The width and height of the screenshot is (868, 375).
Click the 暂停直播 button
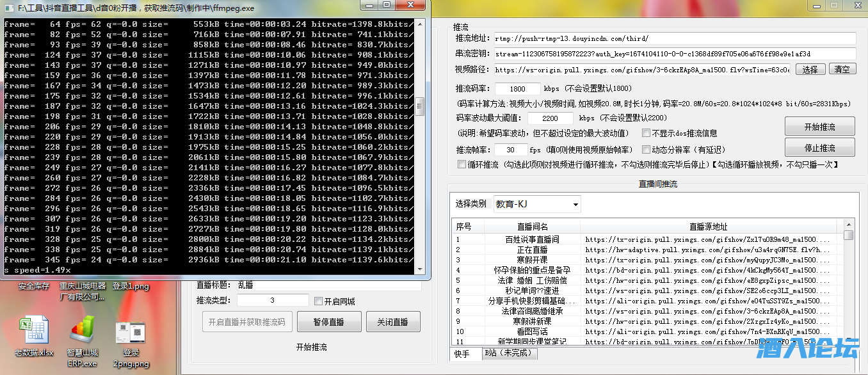tap(329, 322)
